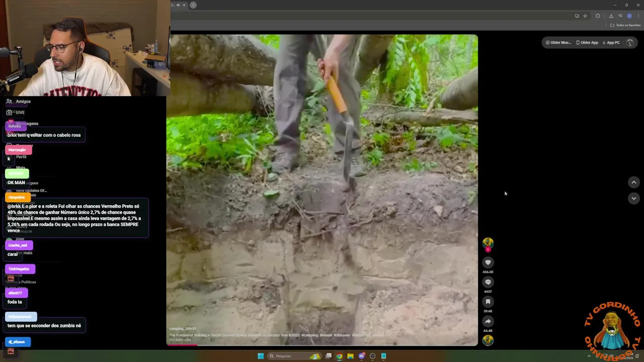This screenshot has width=644, height=362.
Task: Open the browser profile avatar
Action: point(629,16)
